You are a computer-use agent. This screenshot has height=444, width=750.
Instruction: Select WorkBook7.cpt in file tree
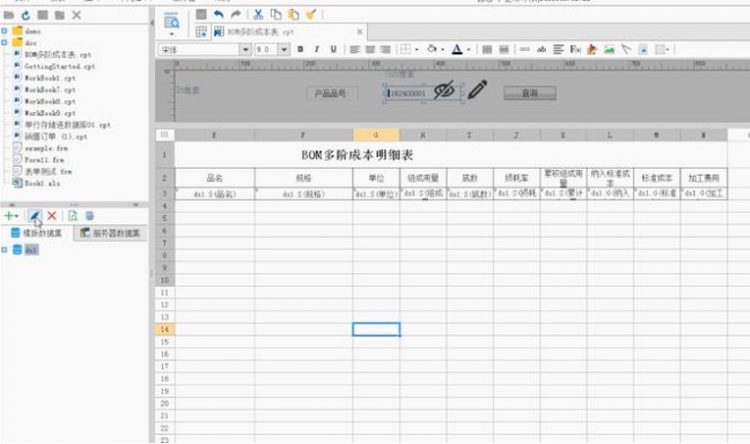coord(50,90)
